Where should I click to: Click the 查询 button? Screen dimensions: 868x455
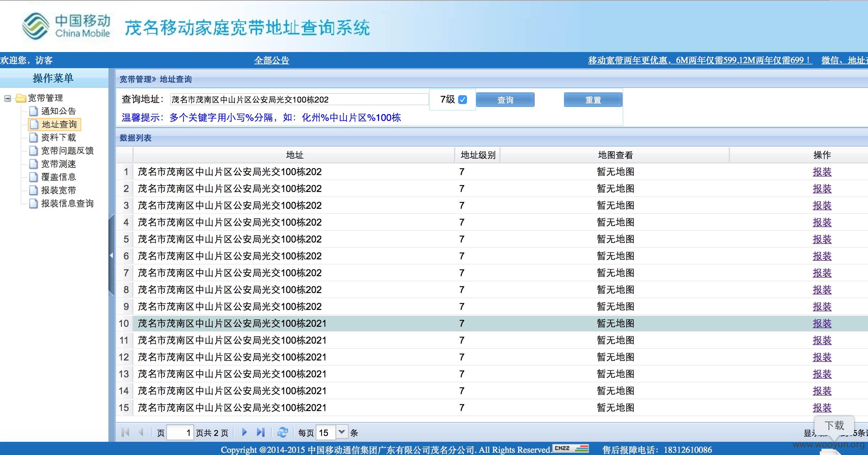coord(505,100)
